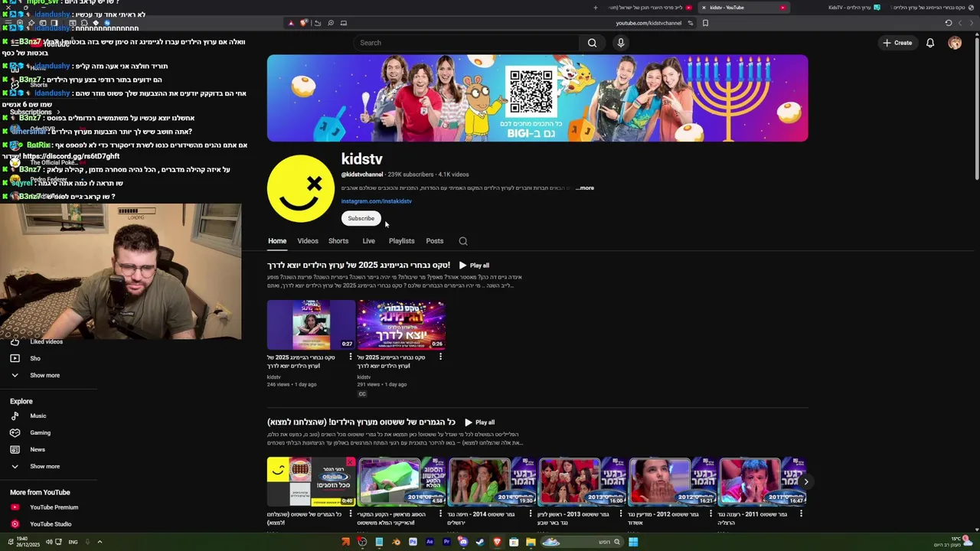Switch to the KidsTV browser tab
The image size is (980, 551).
(854, 8)
